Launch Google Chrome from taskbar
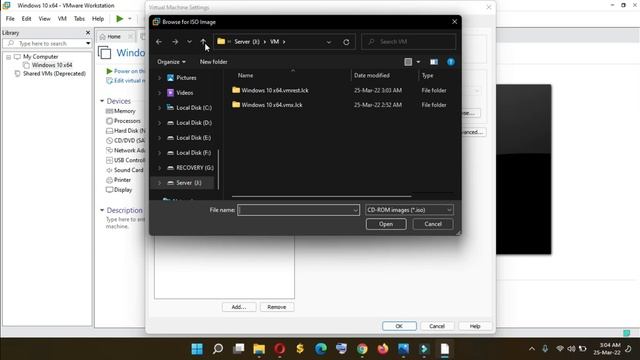This screenshot has height=360, width=640. click(362, 349)
